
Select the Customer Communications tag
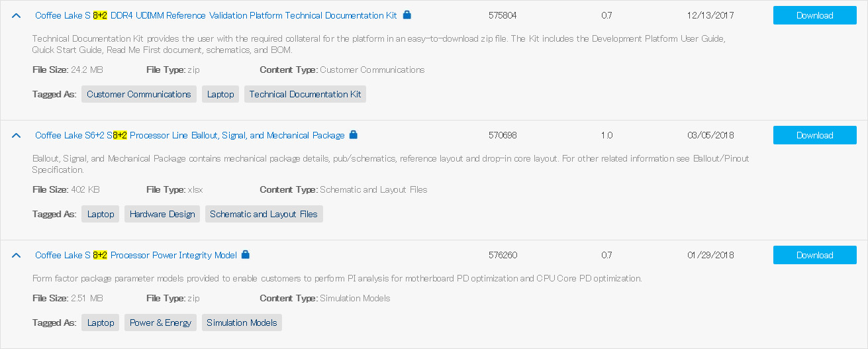[139, 94]
